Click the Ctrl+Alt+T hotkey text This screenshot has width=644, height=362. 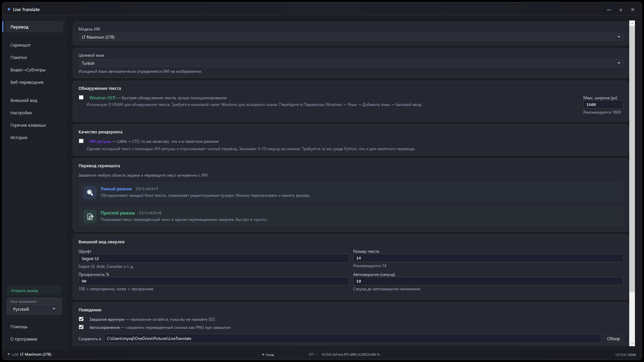[x=147, y=189]
